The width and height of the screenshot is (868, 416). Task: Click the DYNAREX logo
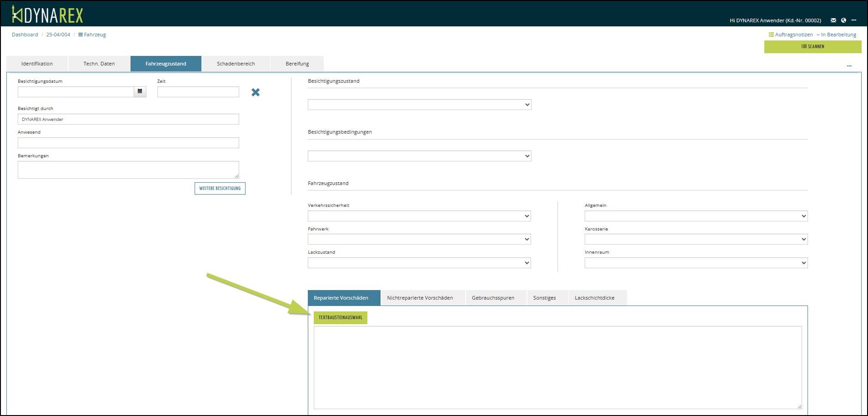point(47,15)
